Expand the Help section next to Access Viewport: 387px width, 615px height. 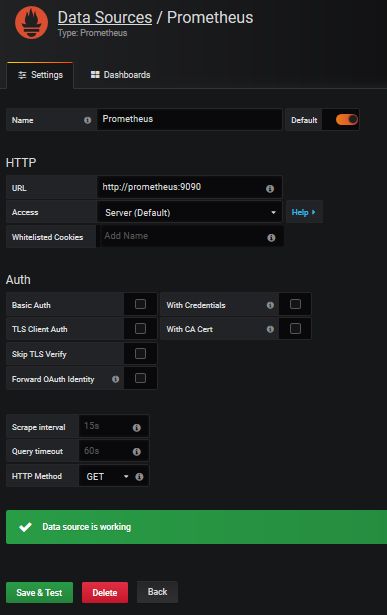pyautogui.click(x=304, y=212)
